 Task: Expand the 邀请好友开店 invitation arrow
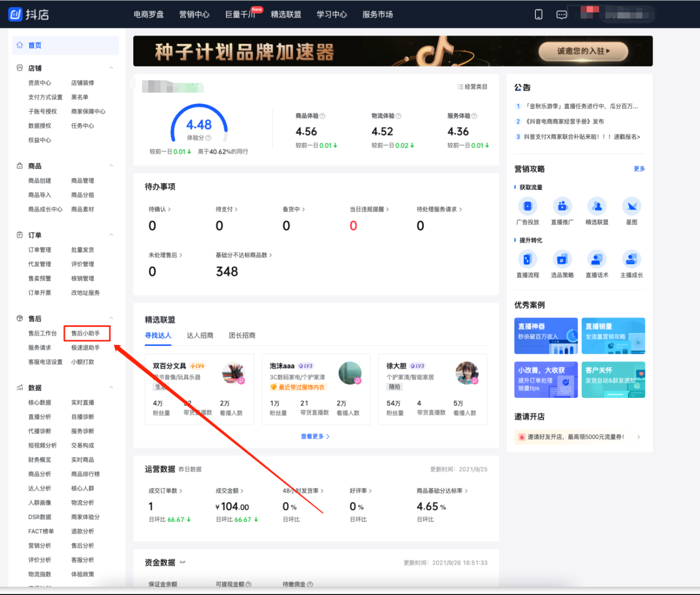tap(639, 437)
